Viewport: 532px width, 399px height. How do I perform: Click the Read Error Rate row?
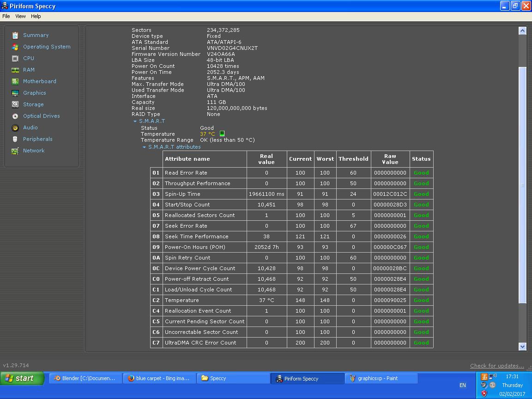point(292,173)
